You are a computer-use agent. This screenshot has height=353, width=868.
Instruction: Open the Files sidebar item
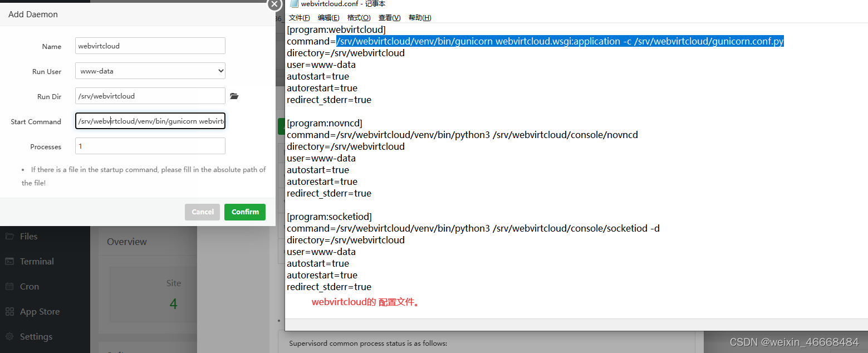coord(28,236)
